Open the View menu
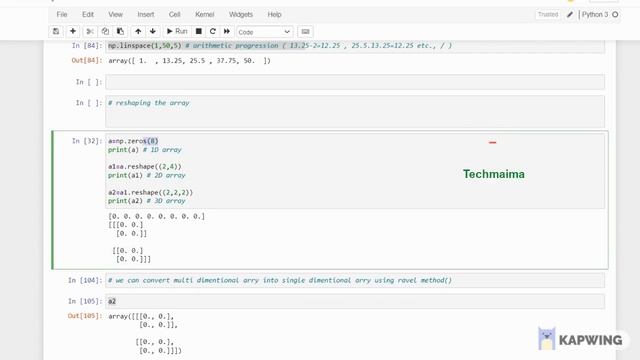The image size is (640, 360). (116, 14)
